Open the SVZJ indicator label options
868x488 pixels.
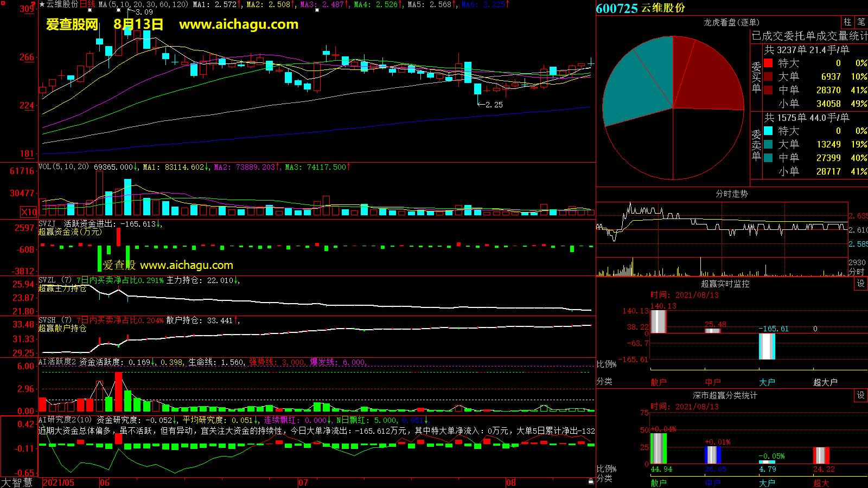47,223
